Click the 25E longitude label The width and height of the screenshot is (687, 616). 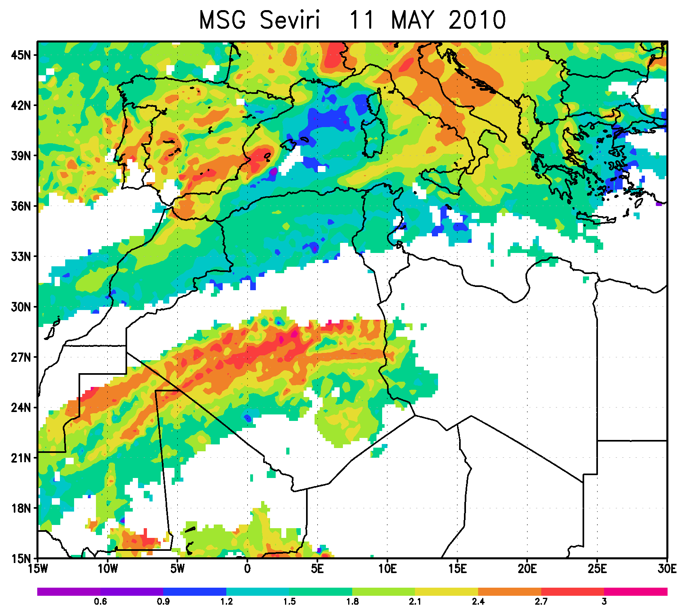pos(598,569)
